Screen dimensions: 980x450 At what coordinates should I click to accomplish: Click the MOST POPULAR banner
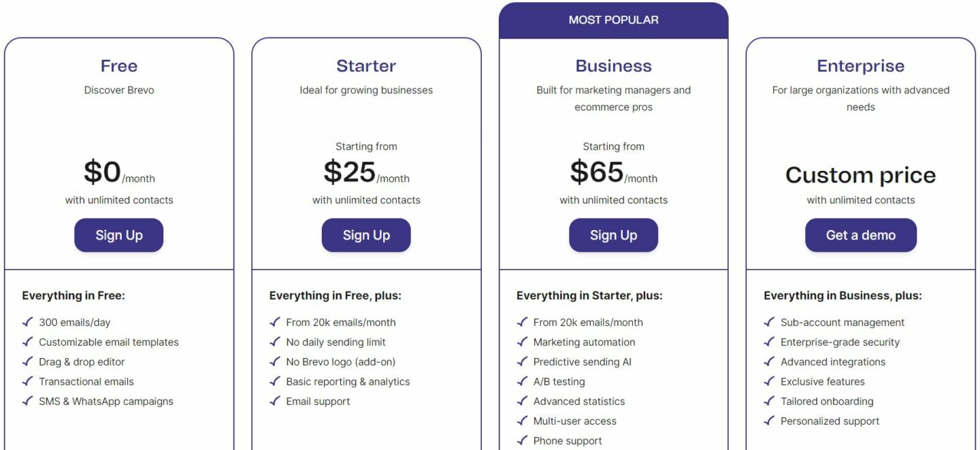[613, 20]
